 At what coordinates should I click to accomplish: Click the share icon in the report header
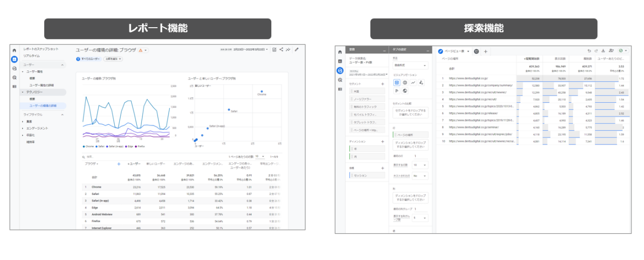281,49
